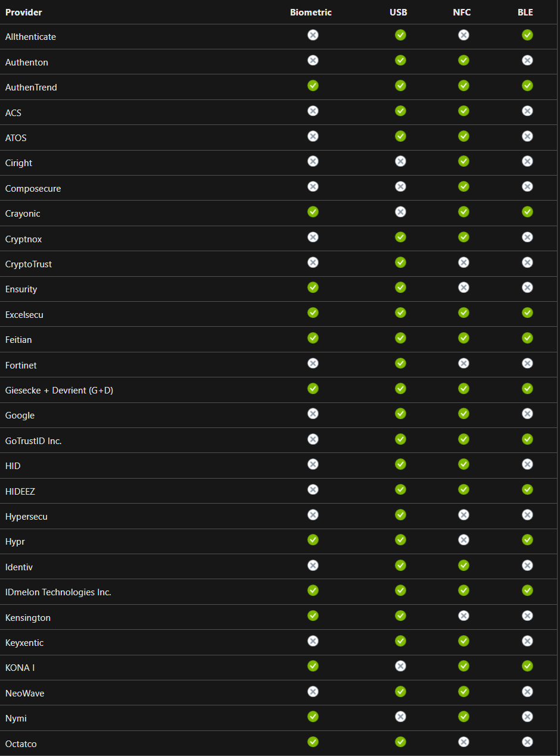The height and width of the screenshot is (756, 560).
Task: Click CryptoTrust's NFC cross icon
Action: coord(463,263)
